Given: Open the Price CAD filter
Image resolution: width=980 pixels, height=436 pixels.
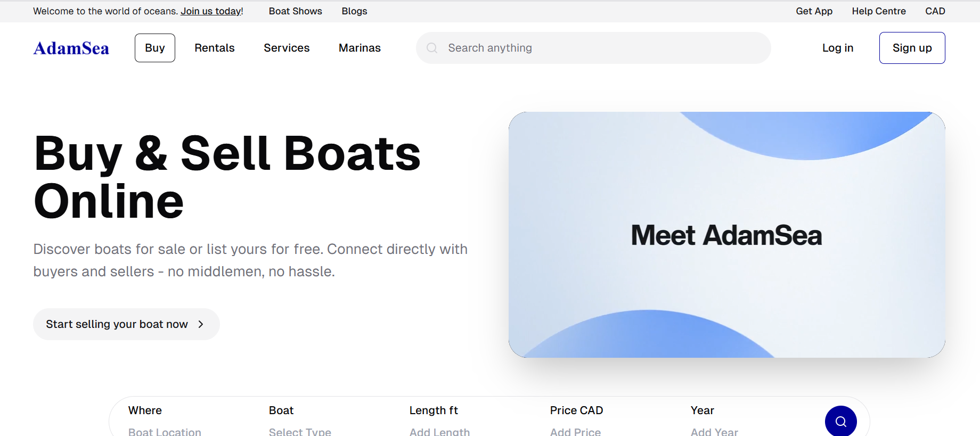Looking at the screenshot, I should 576,421.
